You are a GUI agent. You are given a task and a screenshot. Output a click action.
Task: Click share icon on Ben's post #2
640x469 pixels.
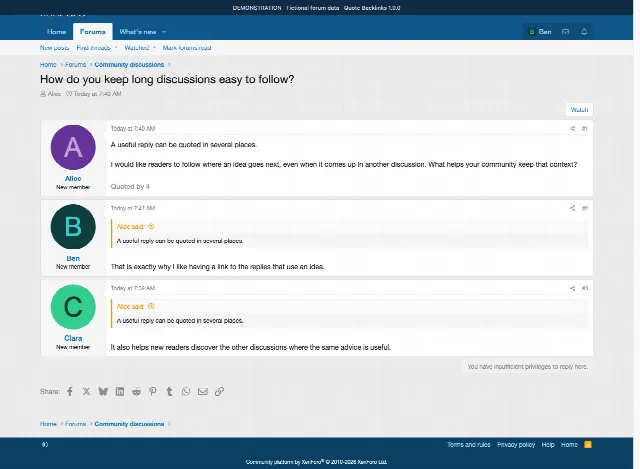(x=572, y=208)
